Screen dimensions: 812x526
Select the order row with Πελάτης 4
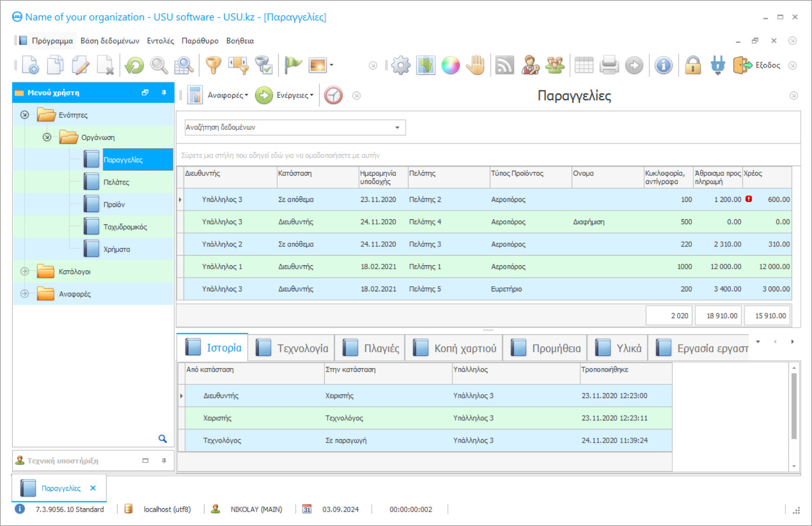click(487, 222)
